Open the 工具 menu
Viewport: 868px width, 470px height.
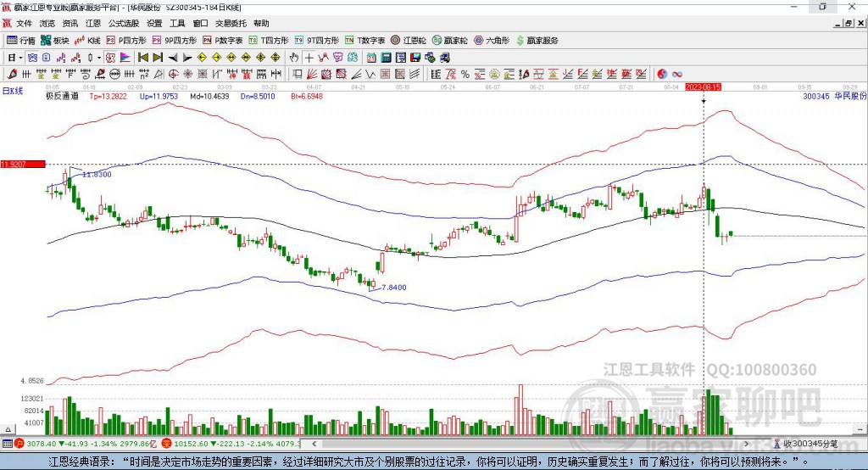(x=177, y=23)
